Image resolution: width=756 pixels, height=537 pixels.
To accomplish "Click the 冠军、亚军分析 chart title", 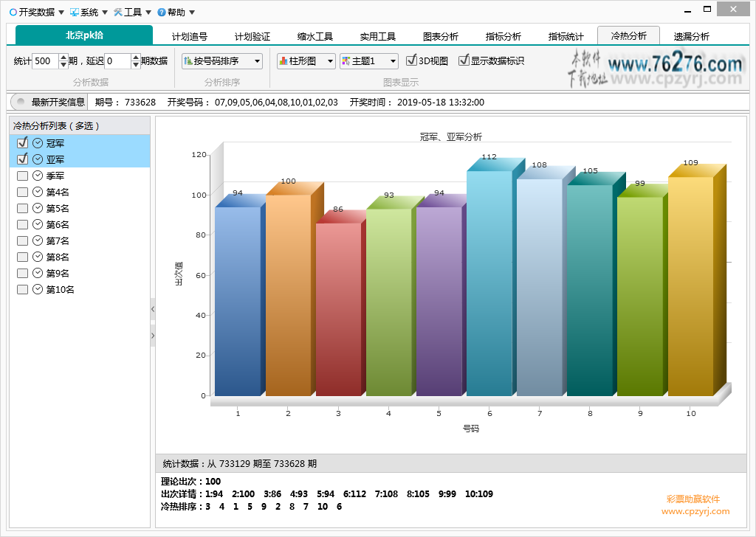I will pyautogui.click(x=451, y=136).
